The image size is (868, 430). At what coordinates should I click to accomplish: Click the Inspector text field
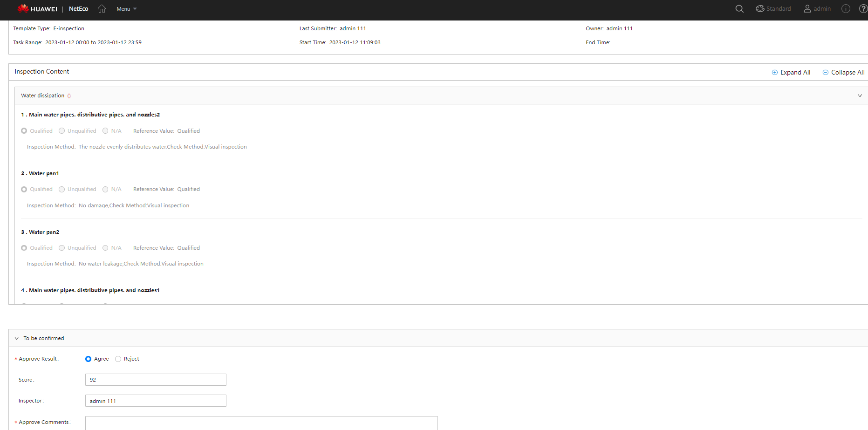(156, 401)
